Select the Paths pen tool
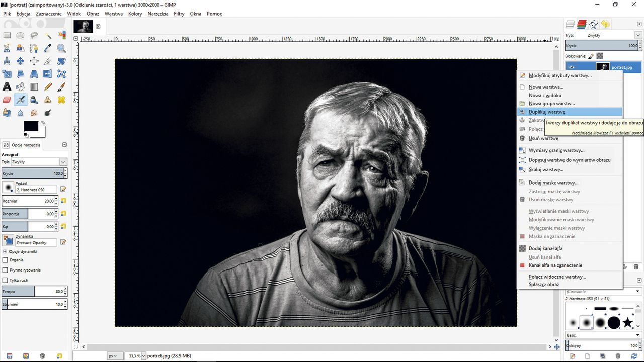The image size is (644, 362). (34, 48)
